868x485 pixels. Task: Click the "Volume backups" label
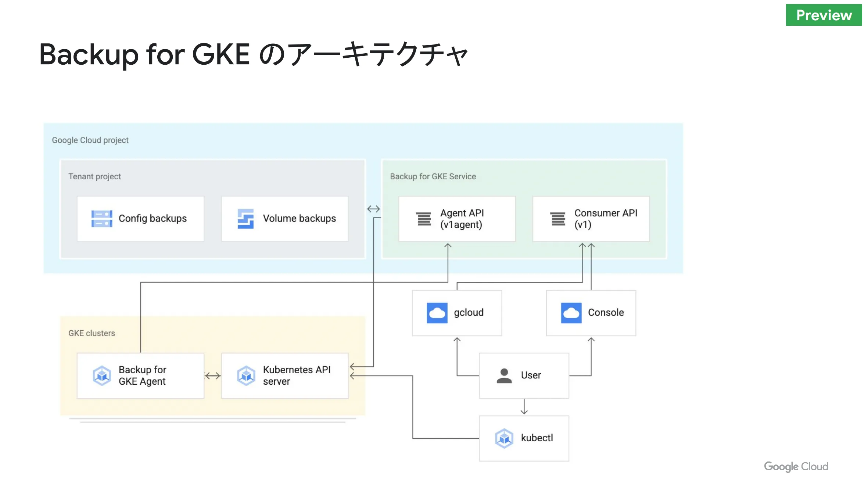299,219
